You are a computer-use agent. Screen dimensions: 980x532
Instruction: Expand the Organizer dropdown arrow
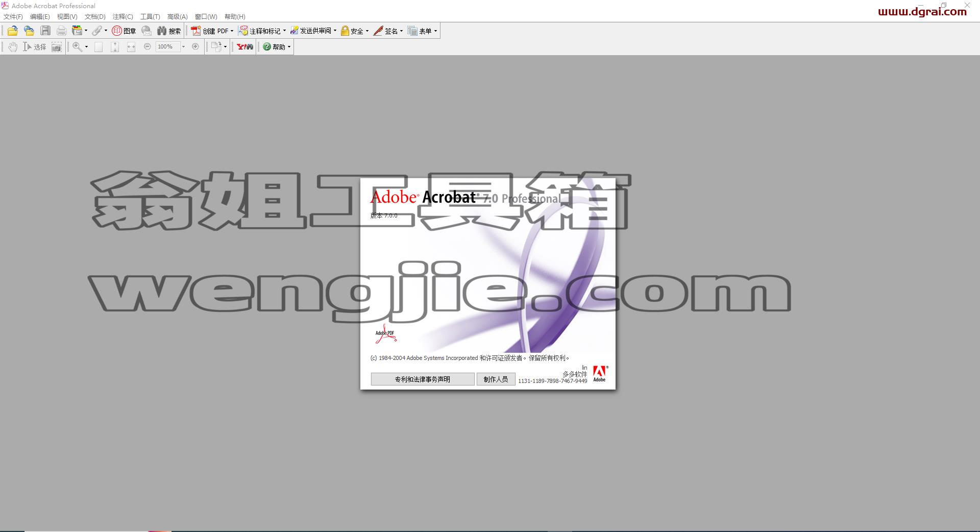(x=86, y=31)
